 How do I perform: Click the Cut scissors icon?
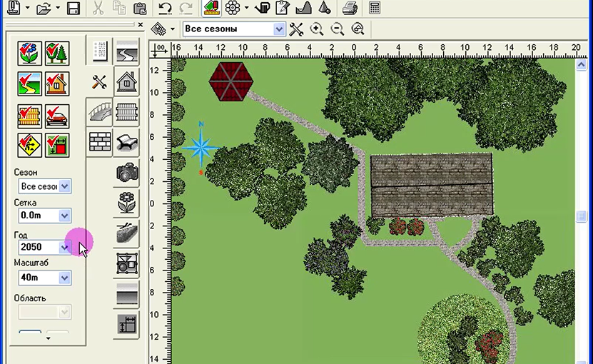(x=98, y=8)
